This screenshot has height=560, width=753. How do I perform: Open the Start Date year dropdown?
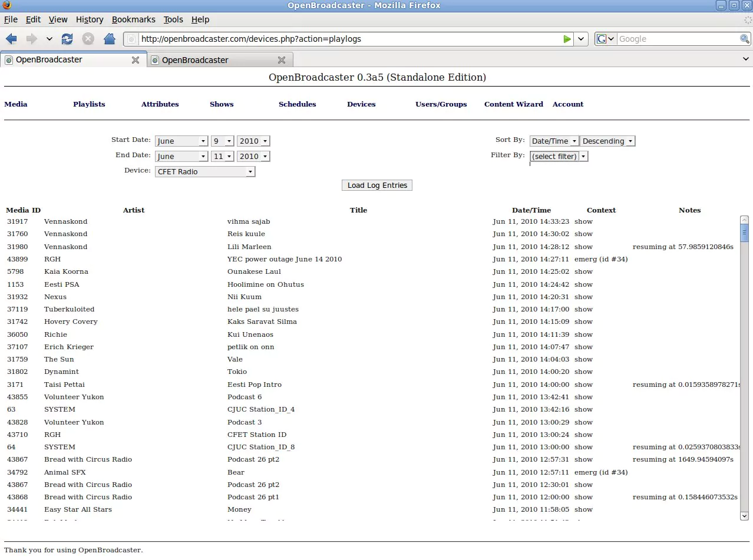253,141
